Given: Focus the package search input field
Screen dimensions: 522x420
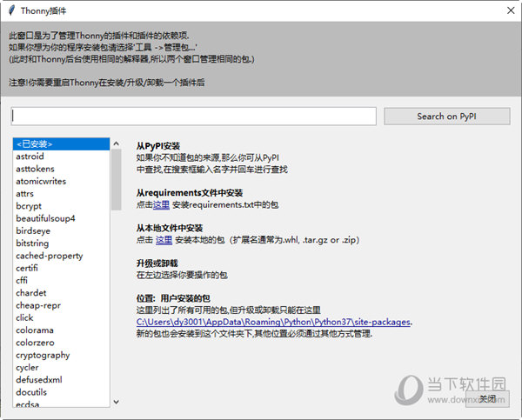Looking at the screenshot, I should click(x=194, y=117).
